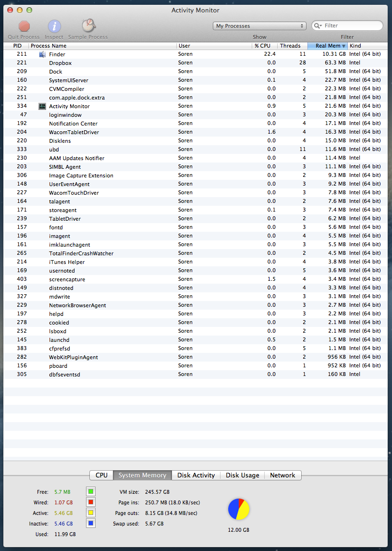This screenshot has width=392, height=551.
Task: Switch to the Disk Activity tab
Action: pyautogui.click(x=196, y=475)
